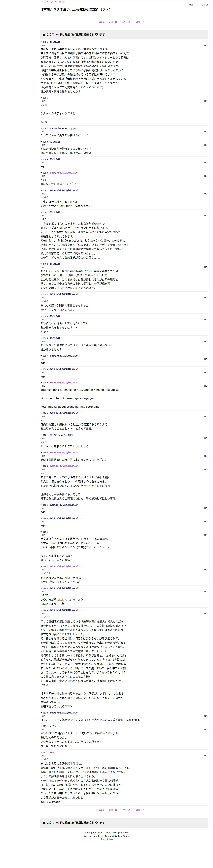Screen dimensions: 213x868
Task: Follow the >>99 anchor in post 0101
Action: tap(44, 442)
